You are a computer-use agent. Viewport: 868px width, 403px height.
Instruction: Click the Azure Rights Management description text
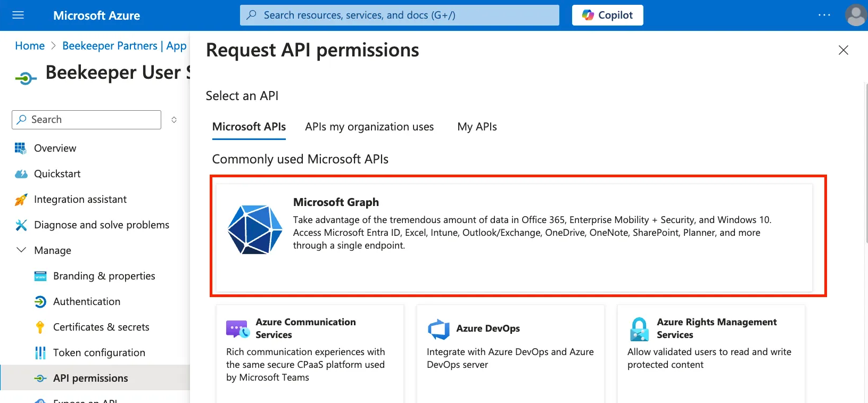click(709, 358)
